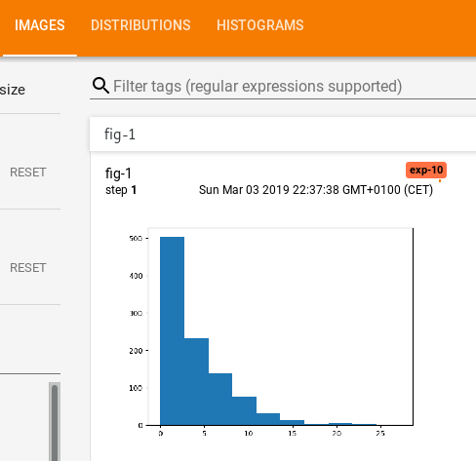Click the second-tallest histogram bar
The image size is (476, 461).
tap(196, 381)
